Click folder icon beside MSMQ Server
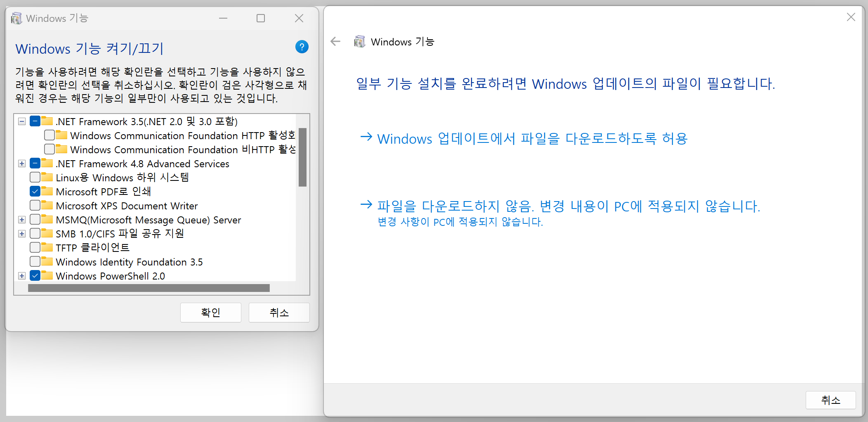The image size is (868, 422). click(x=47, y=220)
